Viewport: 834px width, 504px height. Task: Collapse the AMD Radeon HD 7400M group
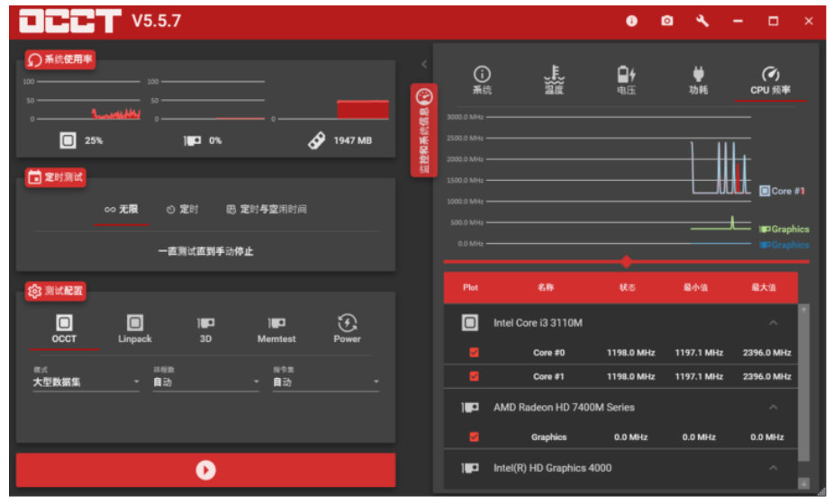click(x=774, y=407)
